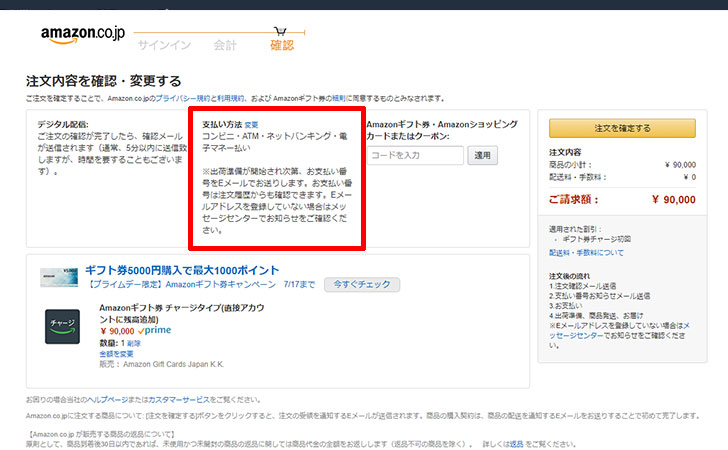Screen dimensions: 728x450
Task: Open the 返品 details link
Action: [x=516, y=444]
